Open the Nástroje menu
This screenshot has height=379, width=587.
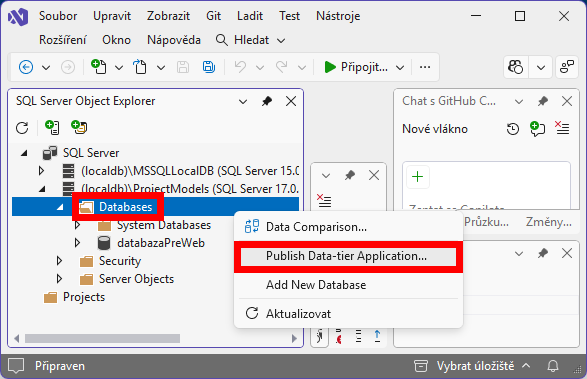[x=338, y=16]
